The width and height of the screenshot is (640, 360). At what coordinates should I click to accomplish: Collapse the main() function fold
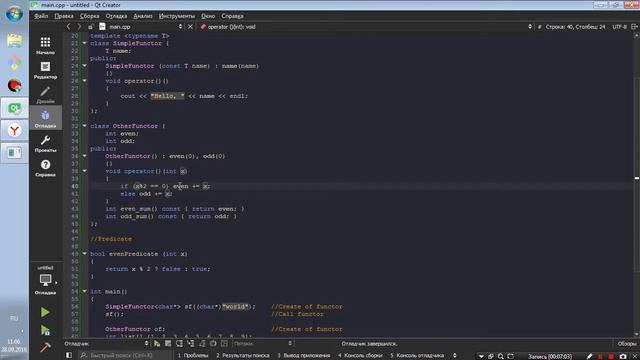pos(84,291)
